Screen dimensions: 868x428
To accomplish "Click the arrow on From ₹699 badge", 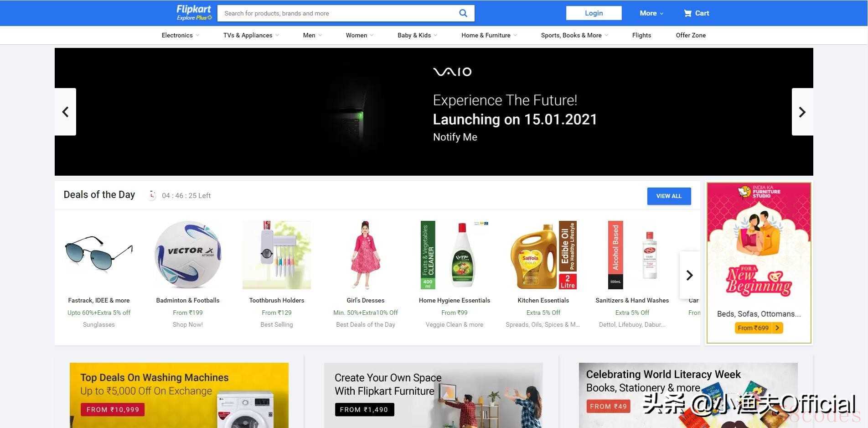I will pyautogui.click(x=777, y=328).
